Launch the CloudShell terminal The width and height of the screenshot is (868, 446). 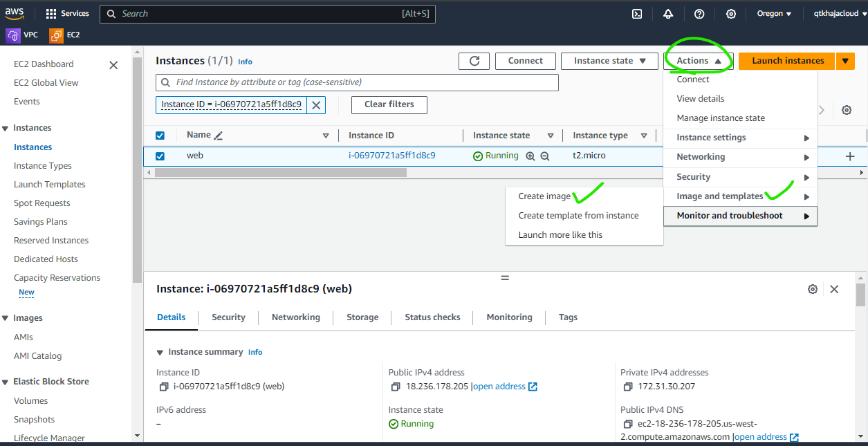tap(636, 13)
